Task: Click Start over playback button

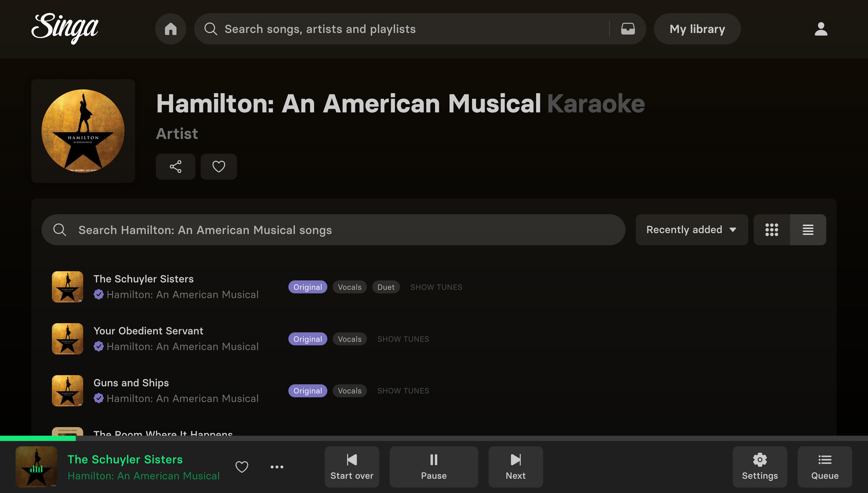Action: (352, 467)
